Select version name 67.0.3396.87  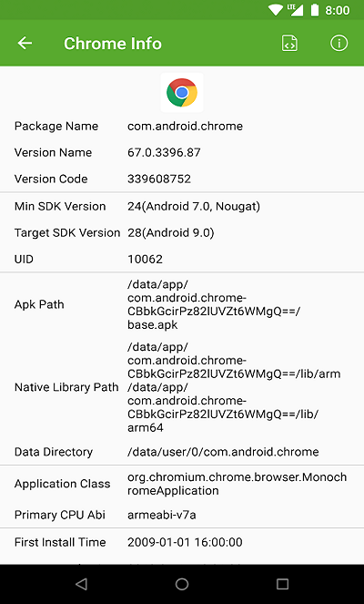164,152
